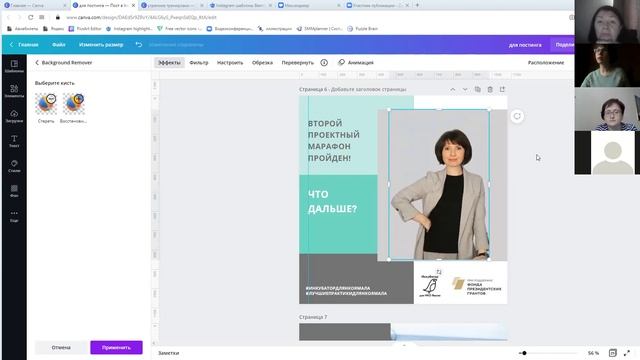Select the woman's photo on the canvas
Image resolution: width=640 pixels, height=360 pixels.
439,184
